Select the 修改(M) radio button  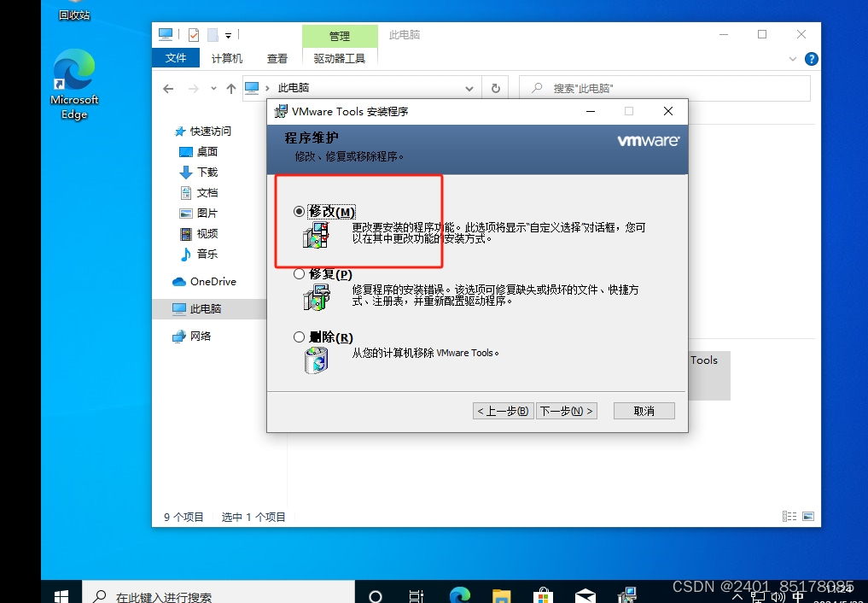pyautogui.click(x=299, y=211)
